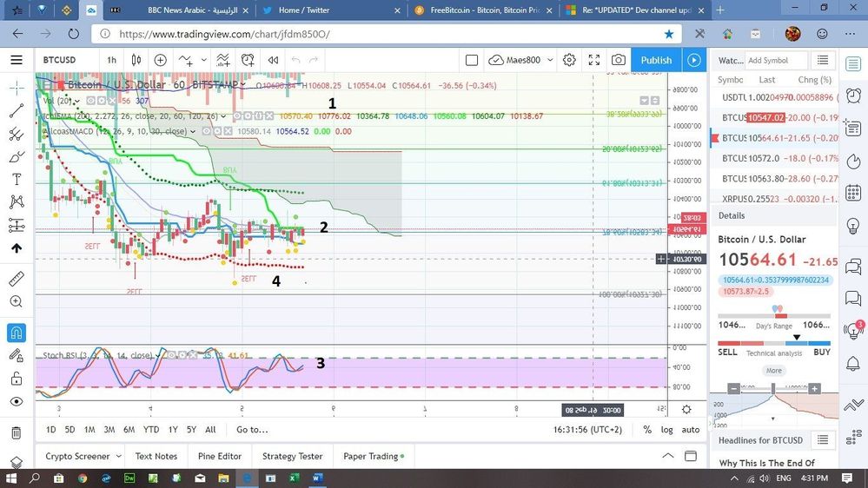Image resolution: width=868 pixels, height=488 pixels.
Task: Open the alerts alarm clock icon
Action: 853,96
